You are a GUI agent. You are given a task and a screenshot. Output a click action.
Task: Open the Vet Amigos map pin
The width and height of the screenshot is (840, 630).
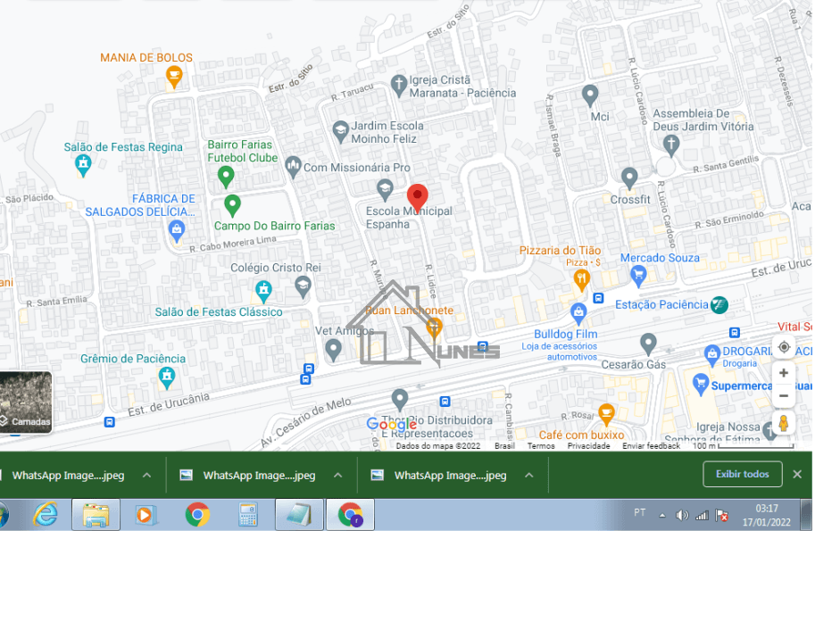click(x=334, y=350)
